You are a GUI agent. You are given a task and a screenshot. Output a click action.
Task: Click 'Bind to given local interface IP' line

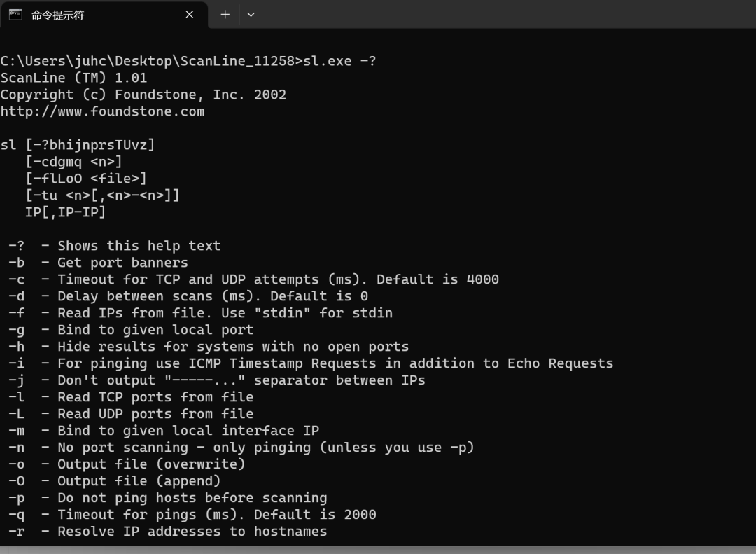click(x=164, y=431)
